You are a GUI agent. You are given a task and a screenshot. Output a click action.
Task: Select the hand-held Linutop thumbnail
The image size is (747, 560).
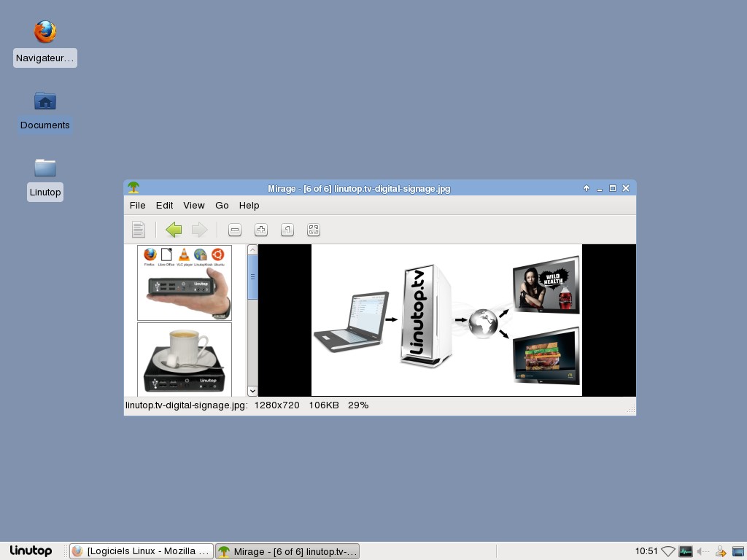(x=185, y=283)
